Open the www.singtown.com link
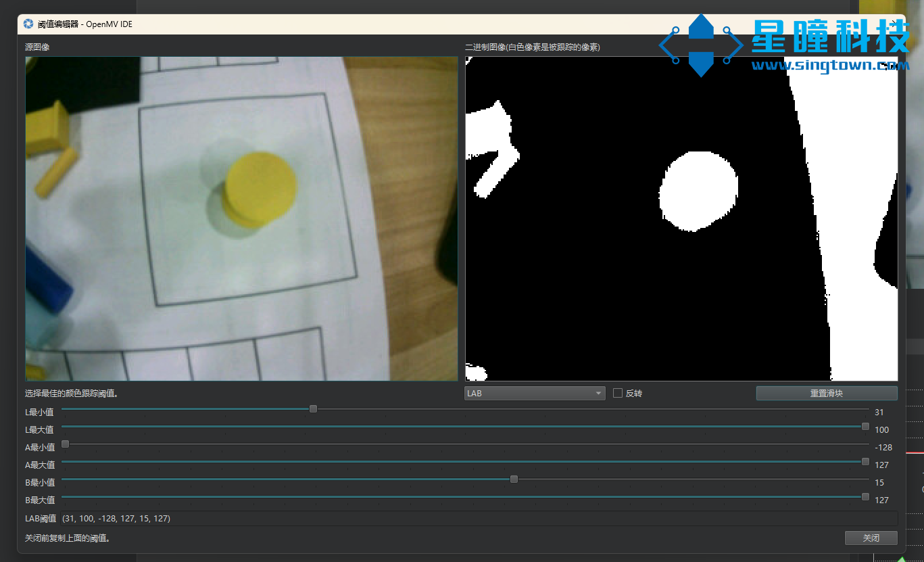Viewport: 924px width, 562px height. click(830, 66)
